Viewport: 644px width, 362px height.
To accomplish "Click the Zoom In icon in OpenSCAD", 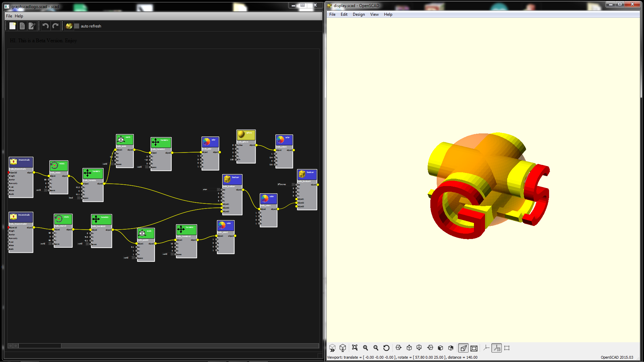I will [x=366, y=348].
